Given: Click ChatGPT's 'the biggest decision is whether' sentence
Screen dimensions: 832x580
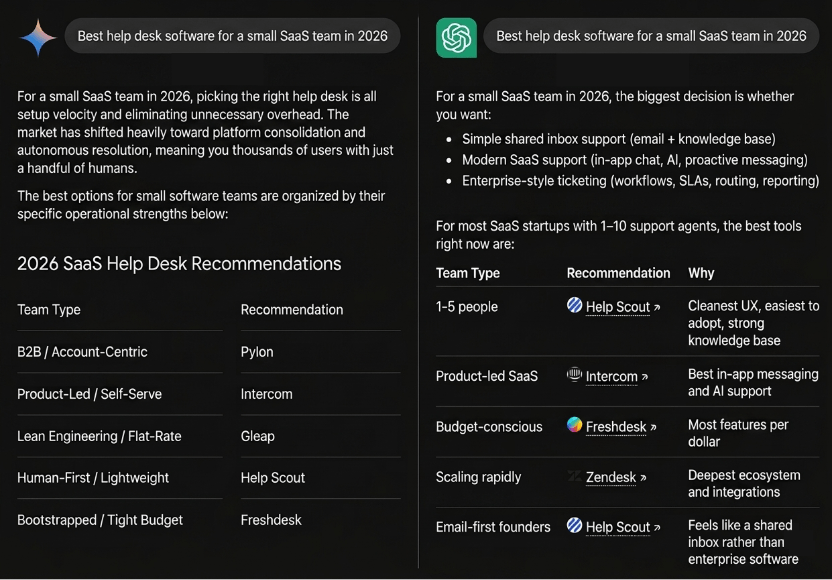Looking at the screenshot, I should pos(614,105).
